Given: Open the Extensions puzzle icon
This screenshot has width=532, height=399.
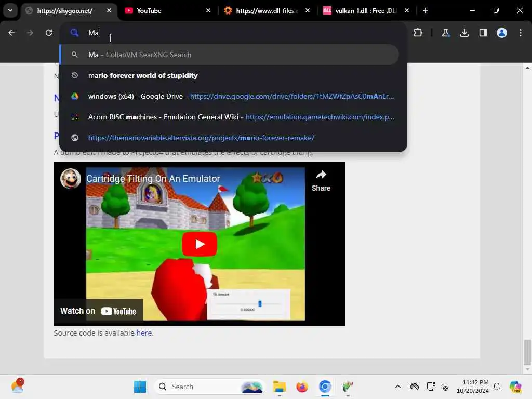Looking at the screenshot, I should (x=418, y=33).
